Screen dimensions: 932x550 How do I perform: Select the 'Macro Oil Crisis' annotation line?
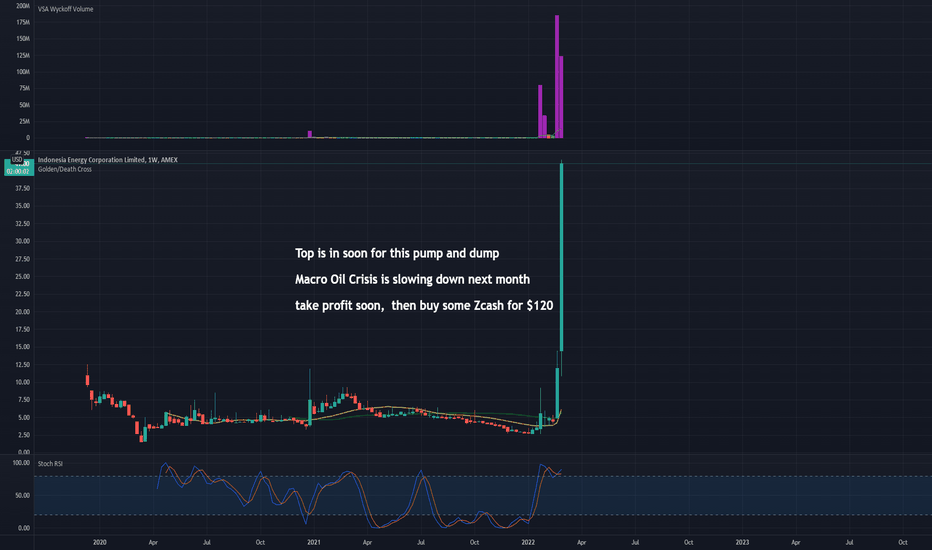413,279
